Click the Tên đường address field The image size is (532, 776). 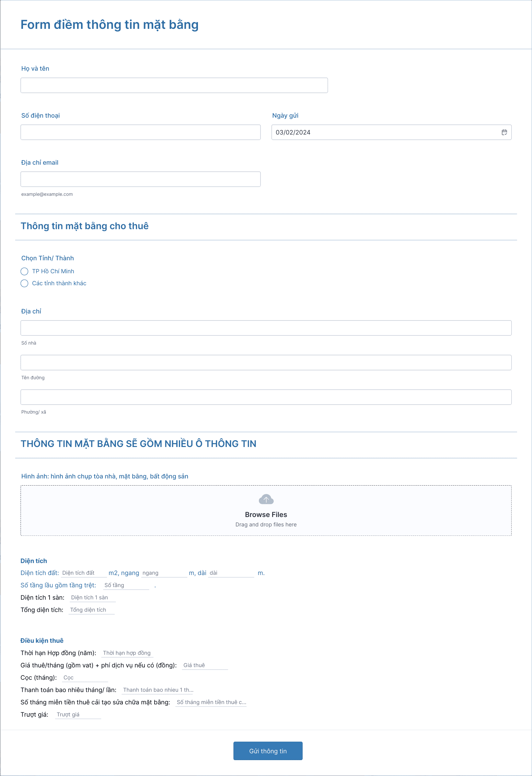coord(266,362)
